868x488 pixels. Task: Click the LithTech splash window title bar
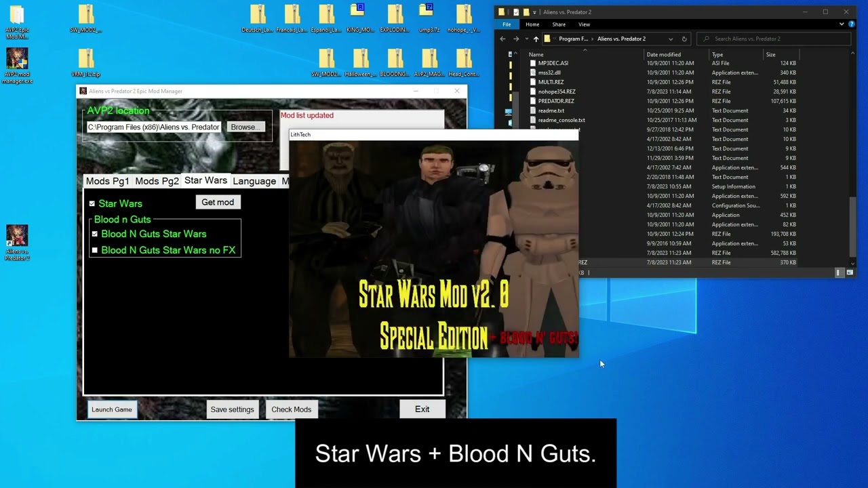point(433,134)
